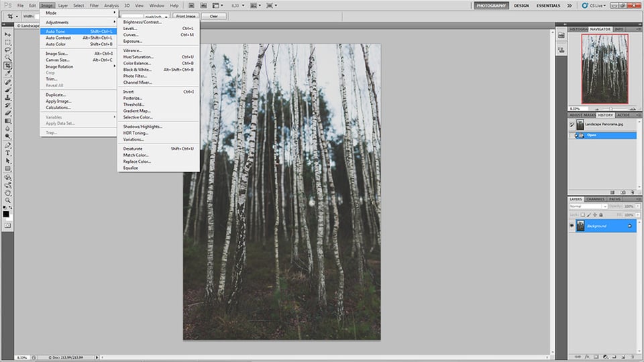Image resolution: width=644 pixels, height=362 pixels.
Task: Click the Clear button in options bar
Action: click(213, 16)
